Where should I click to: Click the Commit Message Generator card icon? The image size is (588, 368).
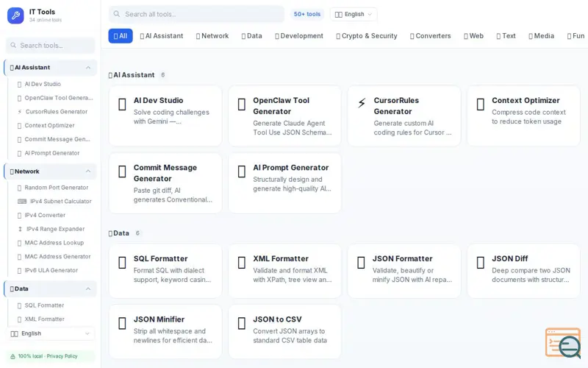[122, 171]
